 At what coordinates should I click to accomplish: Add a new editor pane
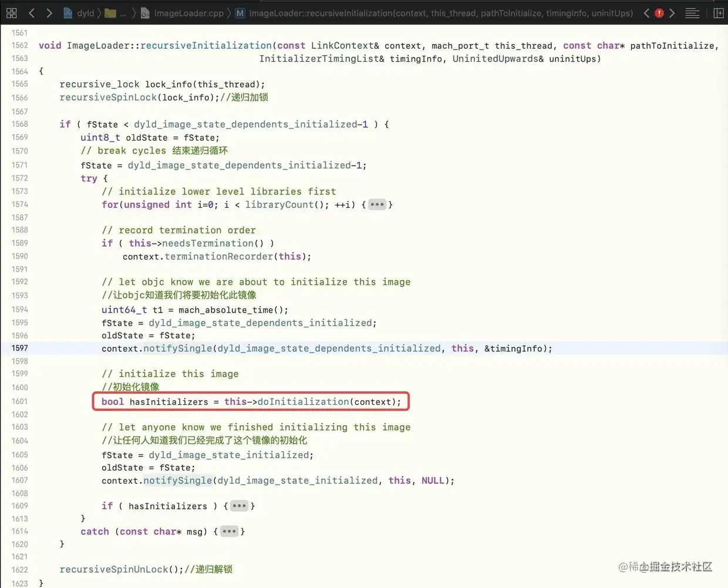tap(718, 13)
